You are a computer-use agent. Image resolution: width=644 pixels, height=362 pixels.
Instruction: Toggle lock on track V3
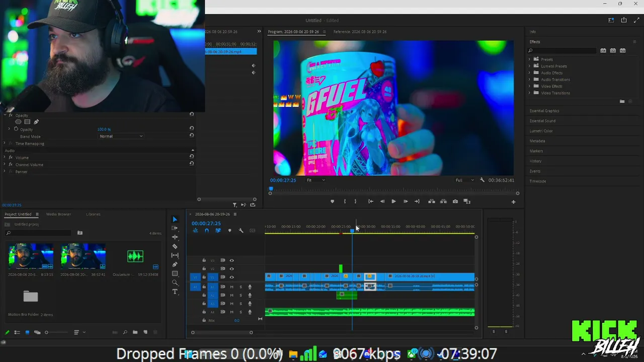point(204,260)
